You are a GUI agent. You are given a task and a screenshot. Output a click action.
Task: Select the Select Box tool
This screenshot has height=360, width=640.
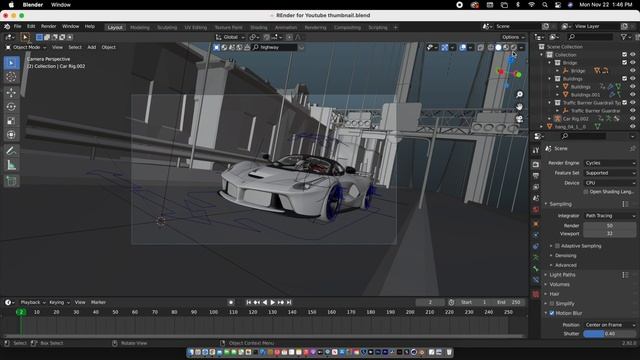pyautogui.click(x=11, y=63)
